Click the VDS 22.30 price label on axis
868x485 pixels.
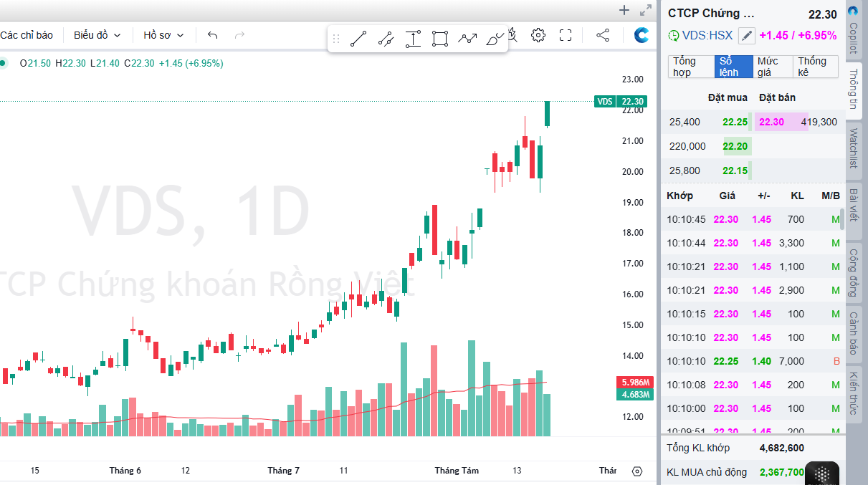(621, 101)
